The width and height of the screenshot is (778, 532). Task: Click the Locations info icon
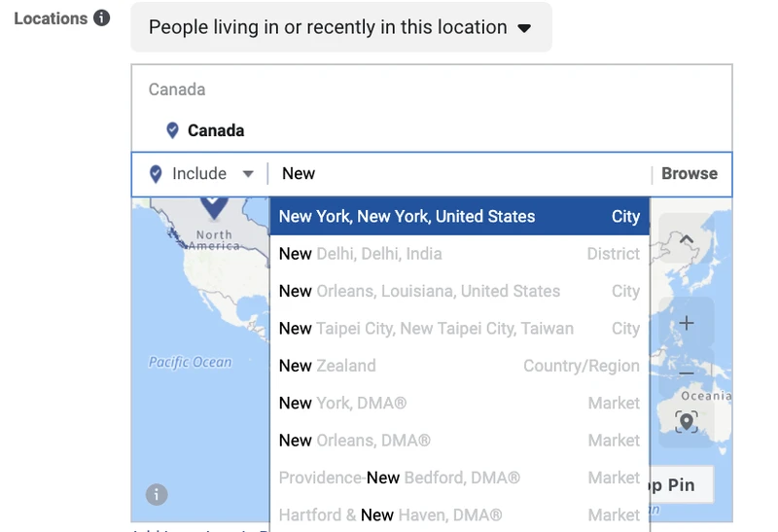tap(102, 18)
